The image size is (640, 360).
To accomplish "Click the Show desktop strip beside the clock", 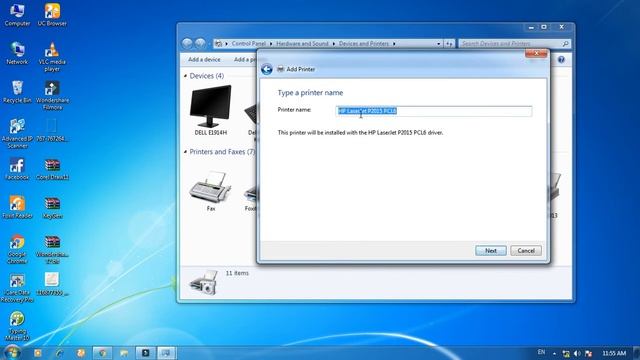I will [x=636, y=353].
